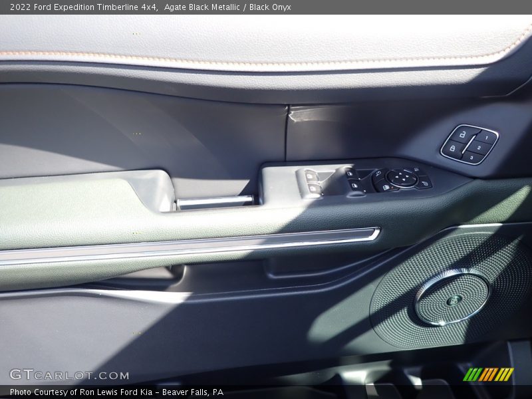This screenshot has height=399, width=532.
Task: Click the GTCARLOT.COM watermark logo
Action: point(69,375)
